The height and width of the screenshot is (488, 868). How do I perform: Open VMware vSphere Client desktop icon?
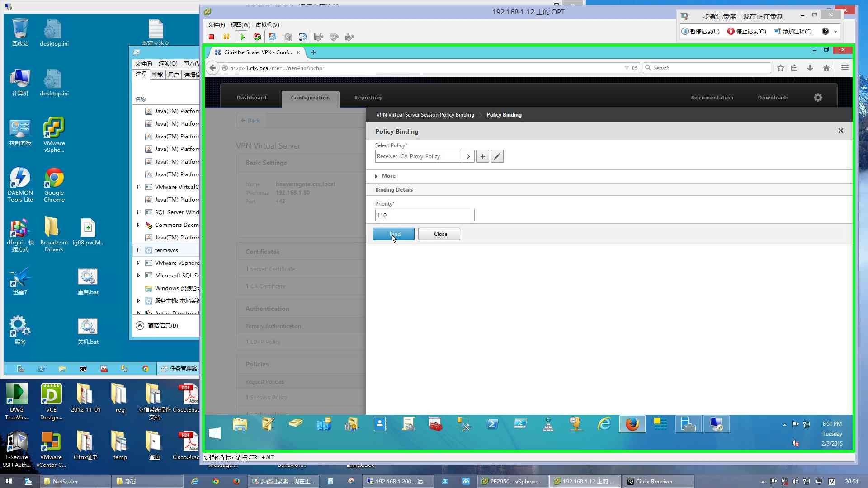tap(54, 136)
